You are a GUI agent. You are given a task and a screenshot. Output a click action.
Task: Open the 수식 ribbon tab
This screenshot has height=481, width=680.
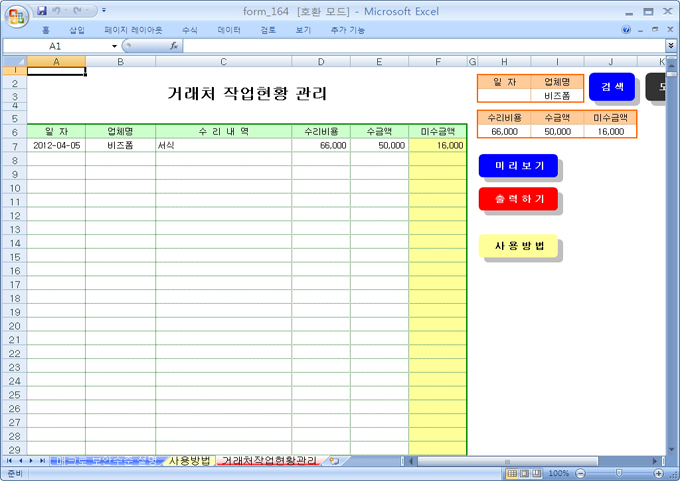[190, 30]
